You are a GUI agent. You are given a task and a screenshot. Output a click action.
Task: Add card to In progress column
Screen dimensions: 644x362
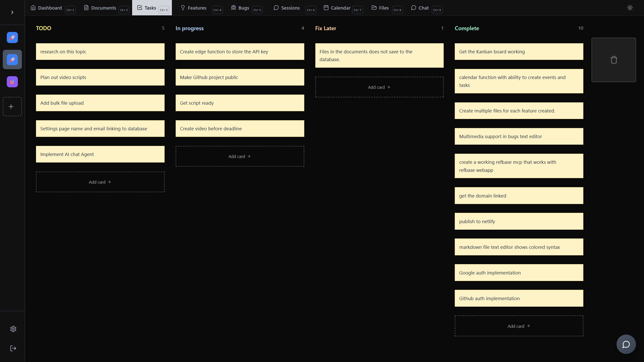point(240,156)
